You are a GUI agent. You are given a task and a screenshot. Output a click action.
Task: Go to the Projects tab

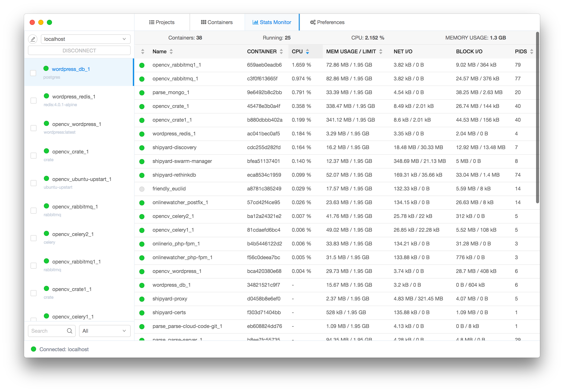pos(162,22)
